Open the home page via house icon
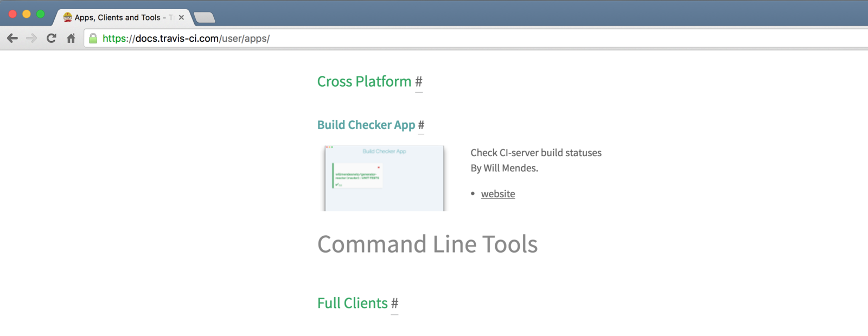 tap(71, 38)
